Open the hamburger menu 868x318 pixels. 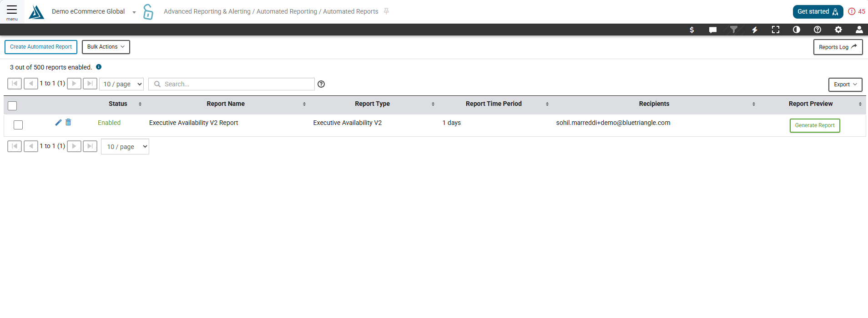click(x=12, y=12)
